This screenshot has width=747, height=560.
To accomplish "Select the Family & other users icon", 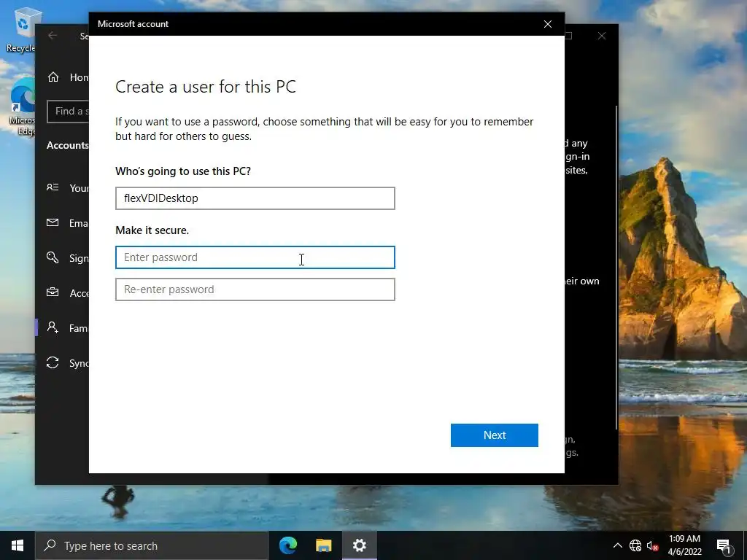I will coord(53,327).
